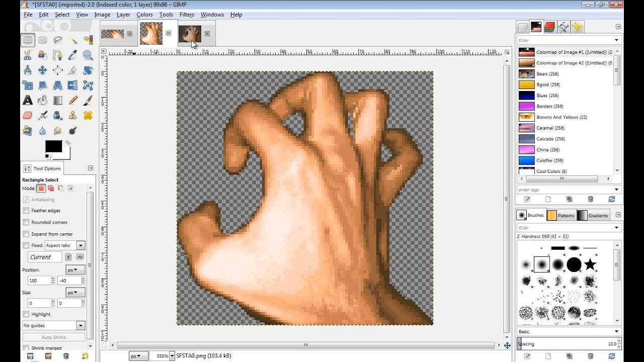Open the Aspect ratio dropdown
The height and width of the screenshot is (362, 644).
(65, 245)
